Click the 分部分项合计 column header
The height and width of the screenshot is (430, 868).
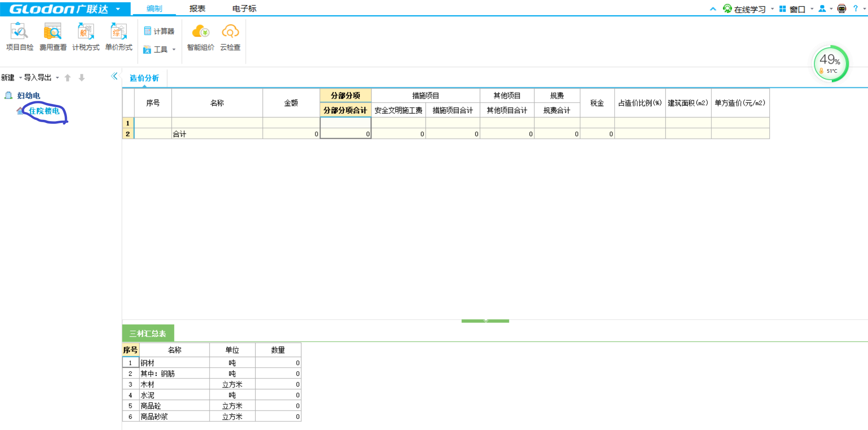point(345,110)
